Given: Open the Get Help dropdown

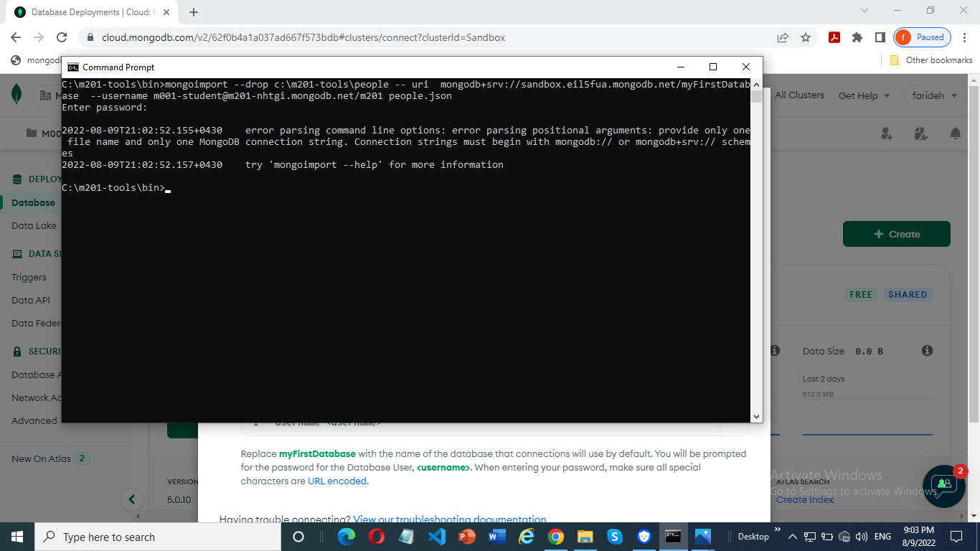Looking at the screenshot, I should click(x=859, y=95).
